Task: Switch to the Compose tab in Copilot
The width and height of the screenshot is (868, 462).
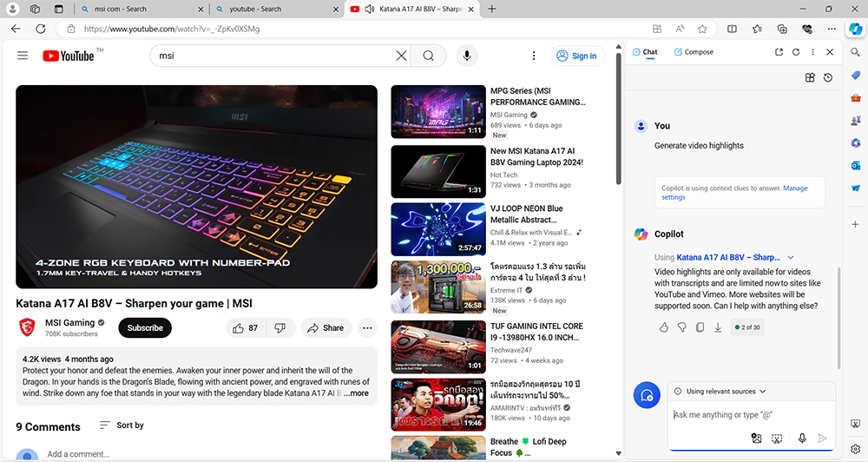Action: click(x=694, y=52)
